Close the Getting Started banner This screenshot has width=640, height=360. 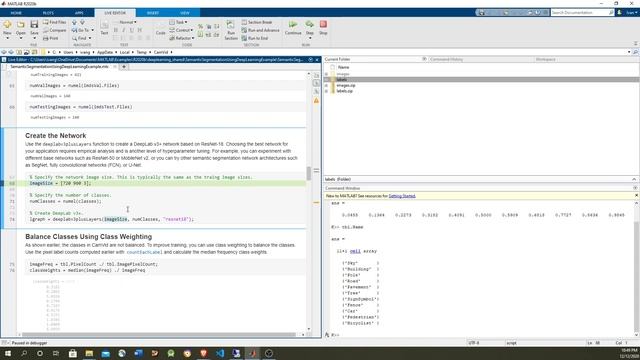click(636, 196)
